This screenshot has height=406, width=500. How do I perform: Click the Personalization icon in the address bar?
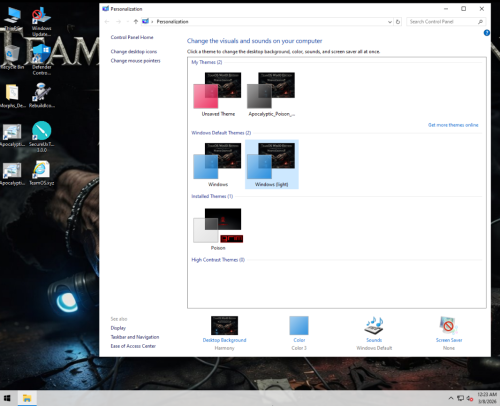coord(145,22)
